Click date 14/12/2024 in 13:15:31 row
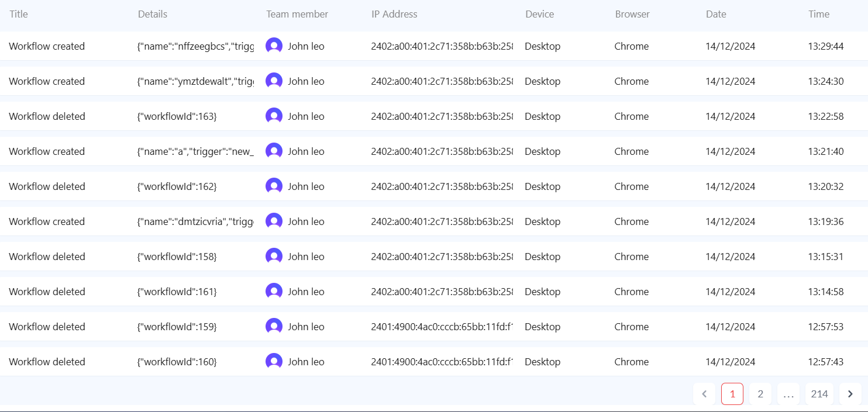 coord(731,257)
